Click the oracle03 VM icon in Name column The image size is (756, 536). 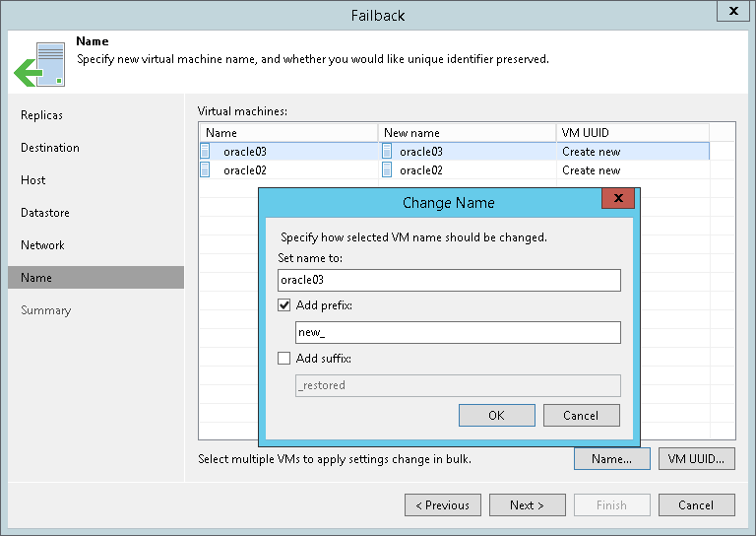[206, 152]
